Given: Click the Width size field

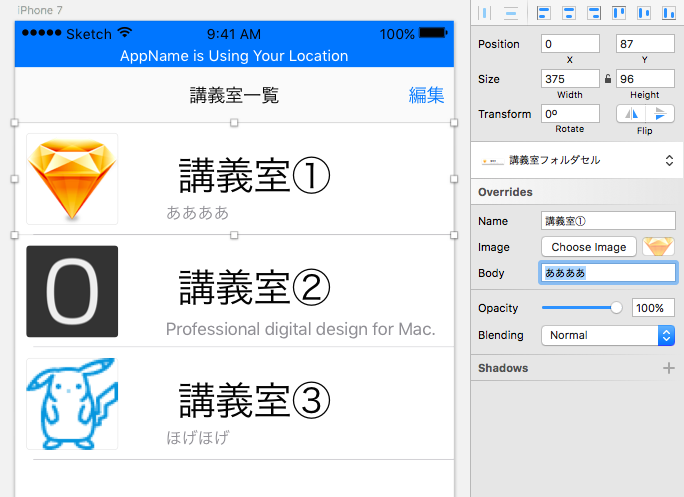Looking at the screenshot, I should tap(570, 79).
